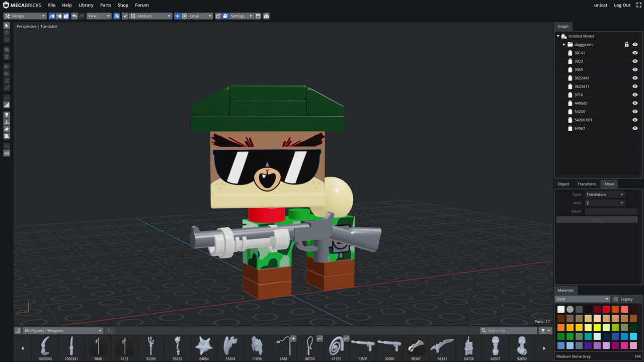644x362 pixels.
Task: Click the save disk icon in toolbar
Action: point(258,16)
